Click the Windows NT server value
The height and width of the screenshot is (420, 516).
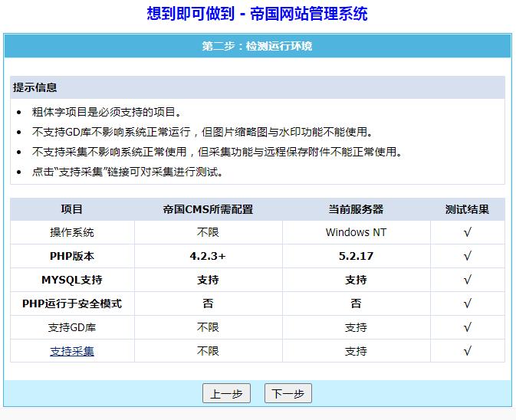pyautogui.click(x=356, y=232)
